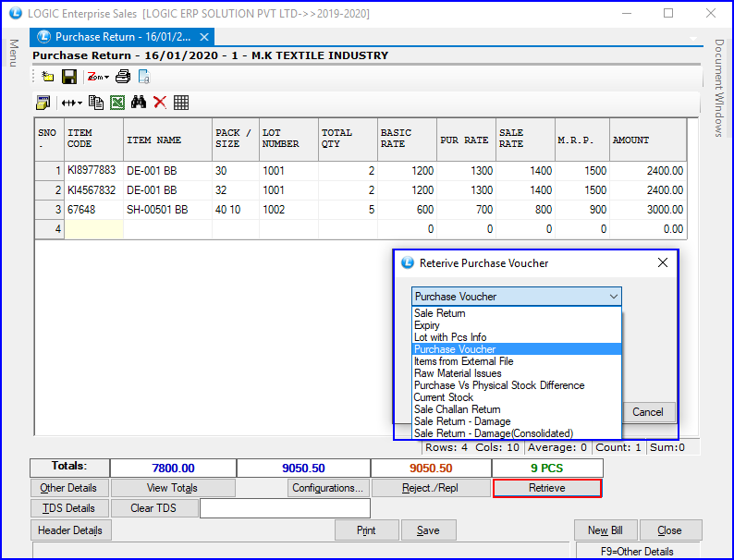Open Configurations... button
734x560 pixels.
tap(327, 488)
